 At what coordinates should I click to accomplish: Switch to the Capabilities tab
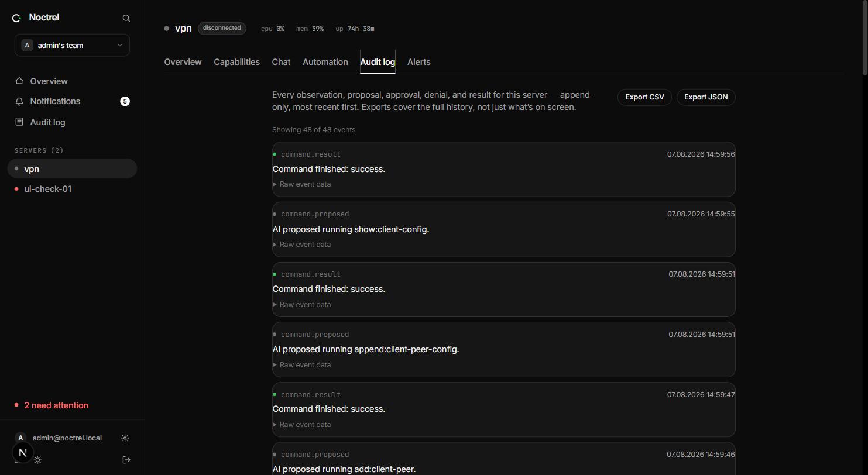(236, 62)
